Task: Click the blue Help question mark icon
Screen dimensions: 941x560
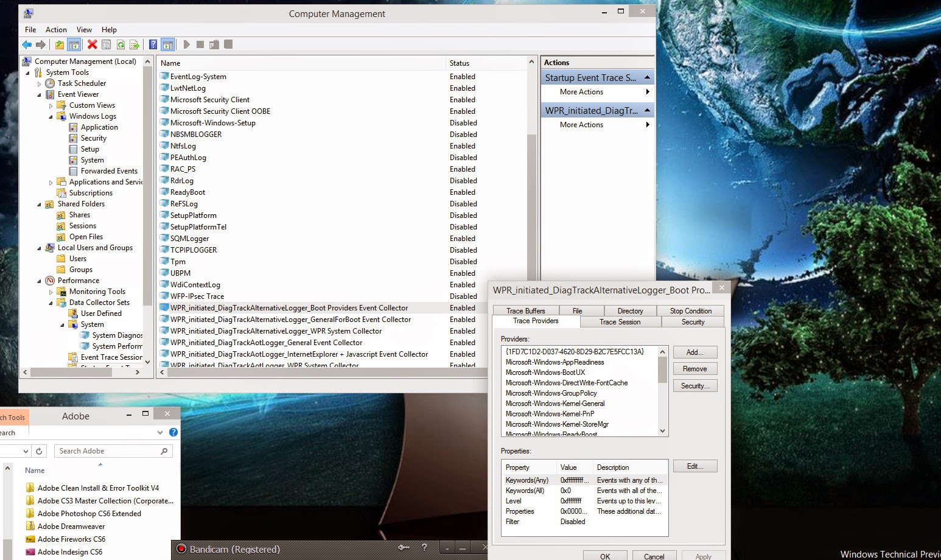Action: (x=153, y=44)
